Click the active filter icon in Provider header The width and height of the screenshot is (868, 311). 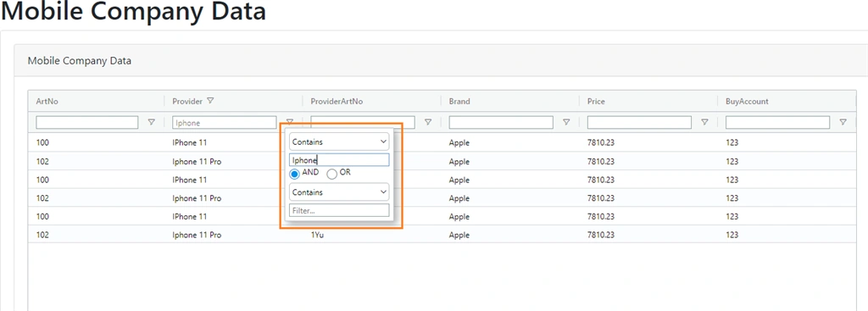tap(210, 102)
